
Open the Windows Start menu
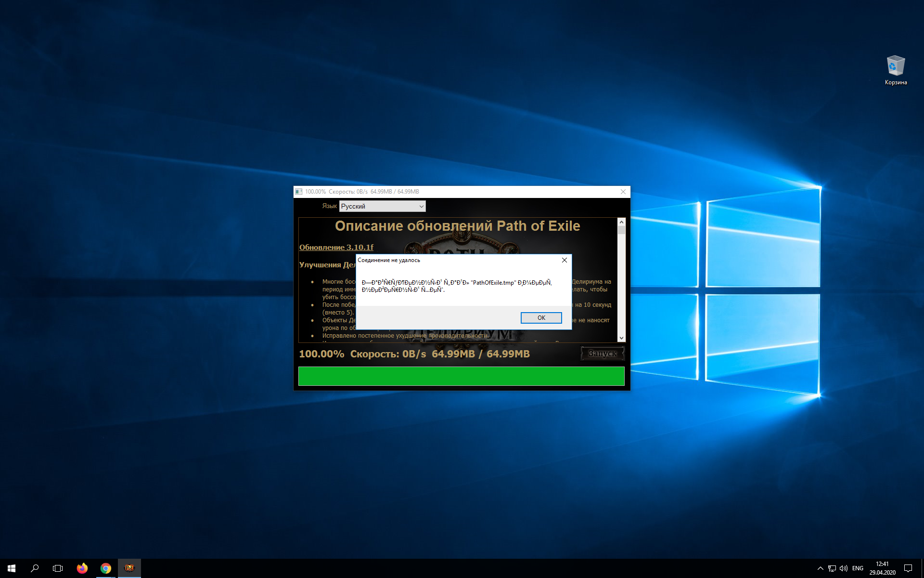pos(12,568)
